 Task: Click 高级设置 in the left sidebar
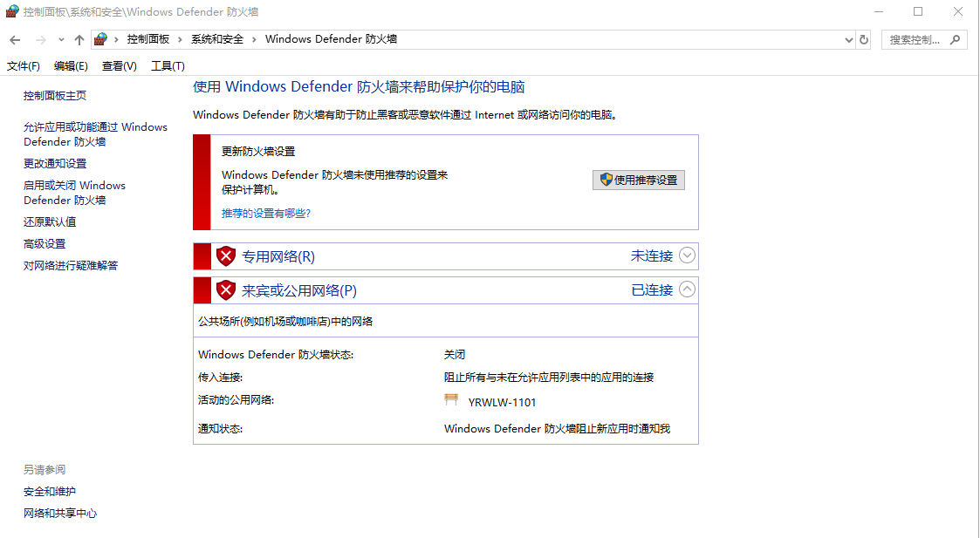pos(45,244)
